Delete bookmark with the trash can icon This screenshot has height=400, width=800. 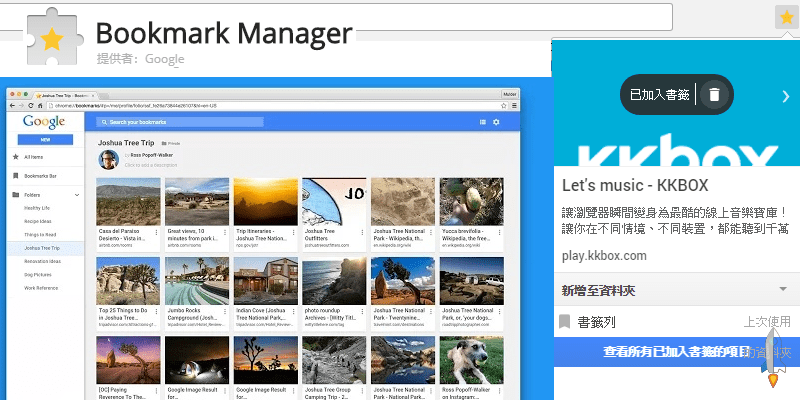point(714,95)
